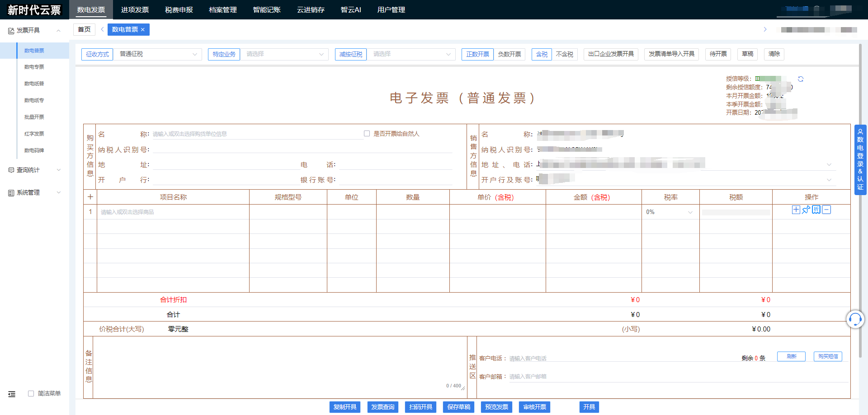Click the 扫码开具 button
The width and height of the screenshot is (868, 415).
421,407
